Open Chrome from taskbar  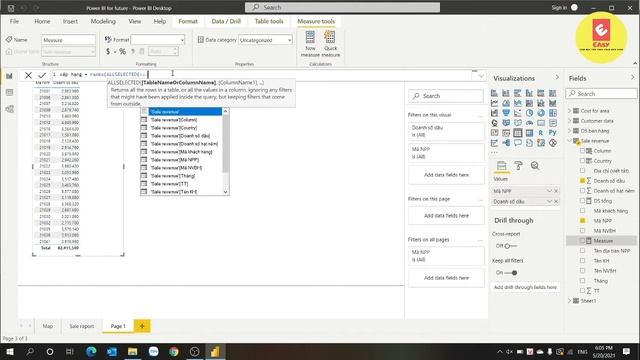click(x=174, y=351)
